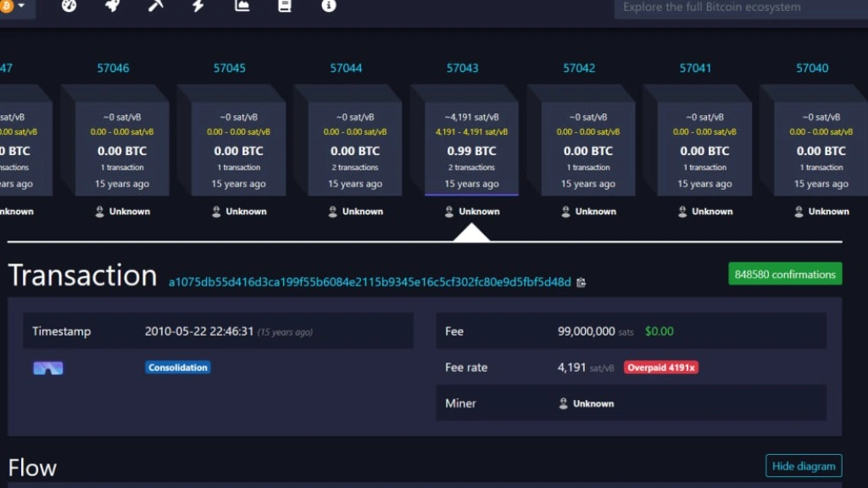Open the graphs chart icon
The image size is (868, 488).
coord(242,6)
